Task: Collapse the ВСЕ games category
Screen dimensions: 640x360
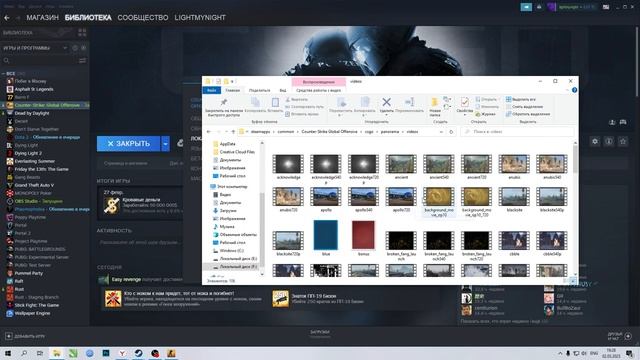Action: [3, 73]
